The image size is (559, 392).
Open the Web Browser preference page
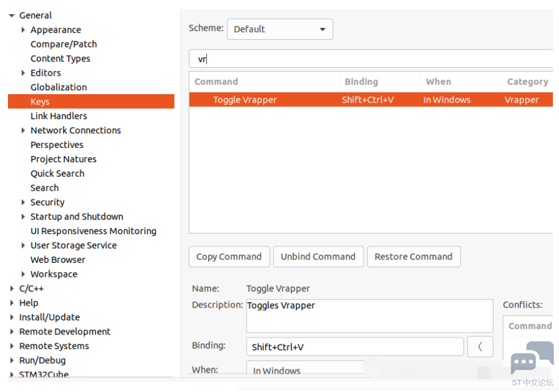click(x=58, y=260)
